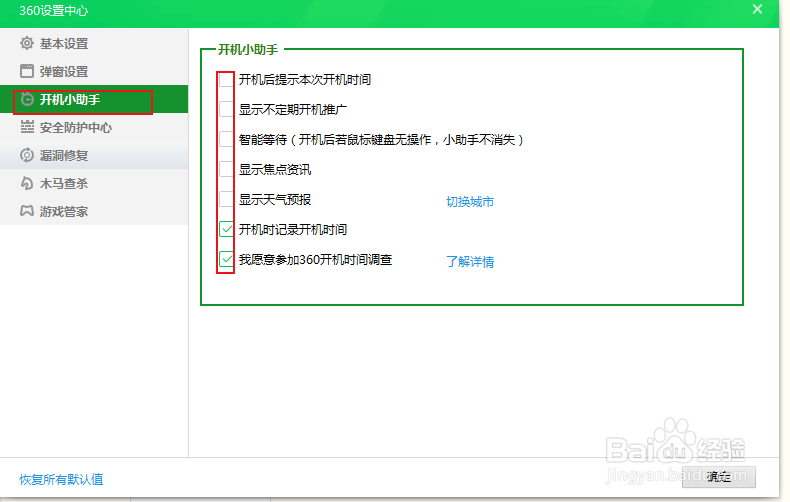Click 恢复所有默认值 link

tap(61, 479)
